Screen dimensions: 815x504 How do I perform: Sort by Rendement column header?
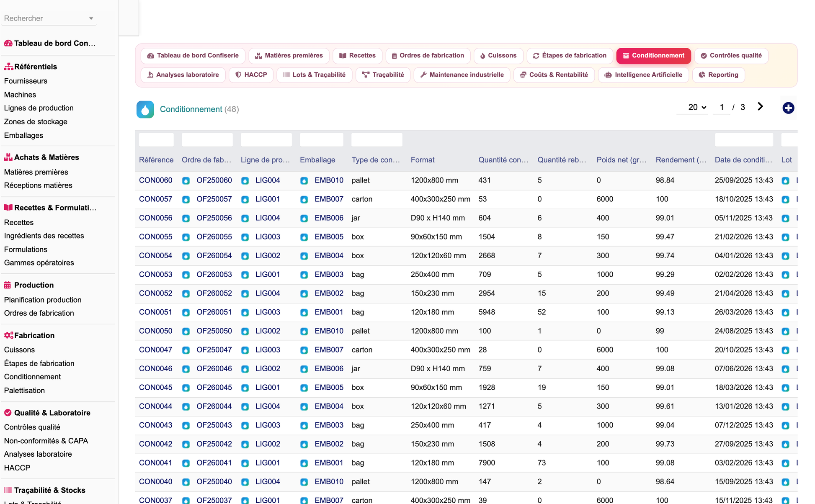click(x=681, y=160)
